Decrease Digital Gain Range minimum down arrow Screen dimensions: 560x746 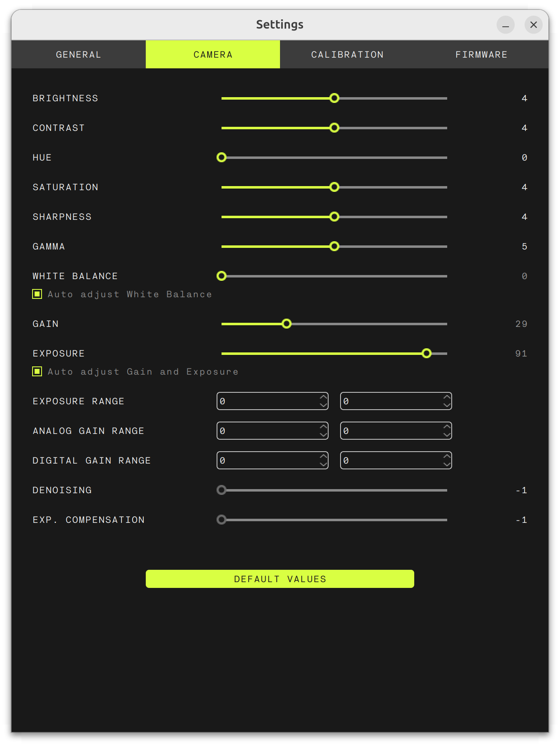tap(323, 464)
